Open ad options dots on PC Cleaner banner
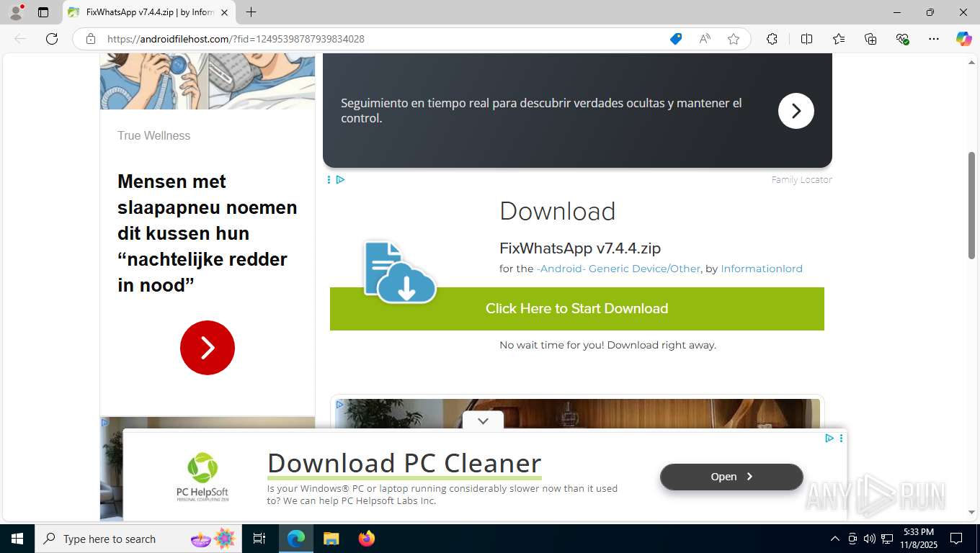 (x=841, y=438)
